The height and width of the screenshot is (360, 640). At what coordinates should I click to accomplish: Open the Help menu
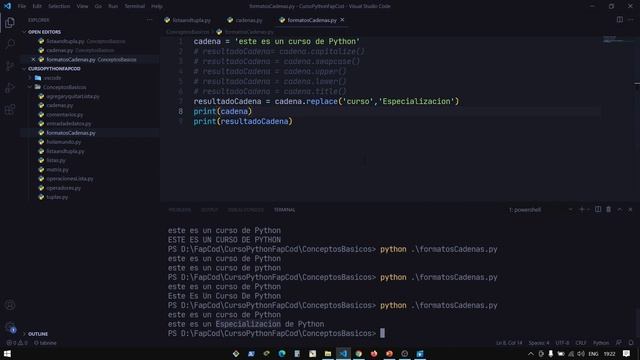(157, 6)
